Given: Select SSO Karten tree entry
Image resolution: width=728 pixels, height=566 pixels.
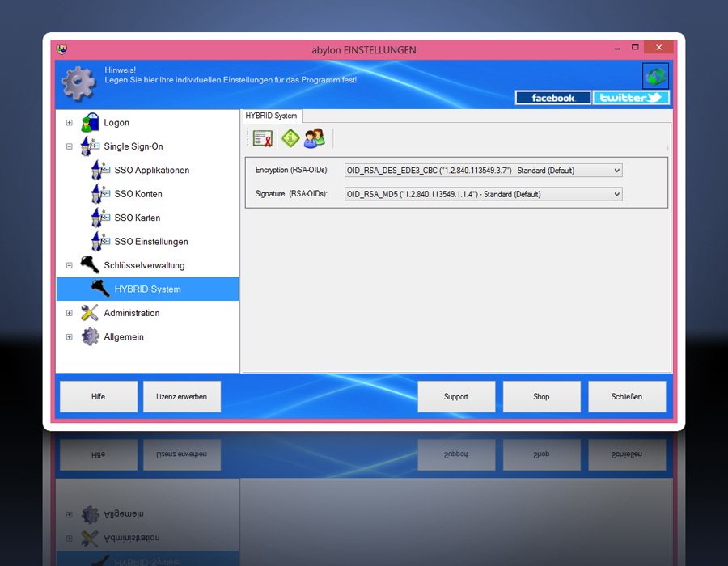Looking at the screenshot, I should 138,218.
